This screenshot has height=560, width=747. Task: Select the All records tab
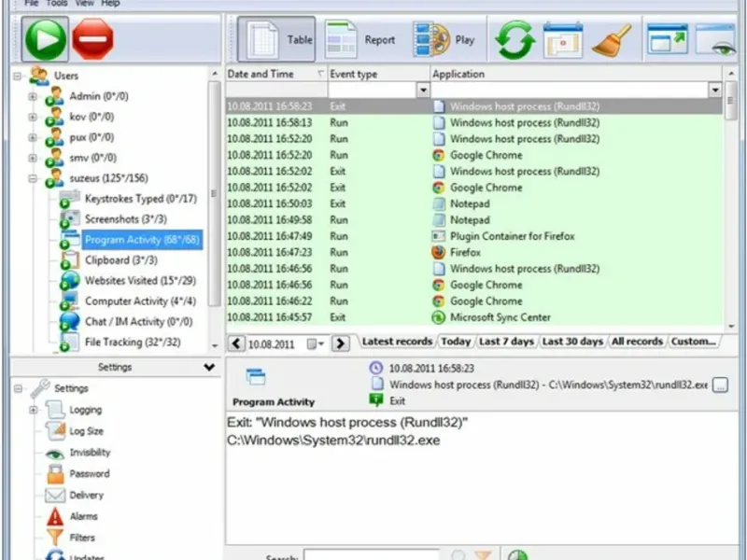638,342
